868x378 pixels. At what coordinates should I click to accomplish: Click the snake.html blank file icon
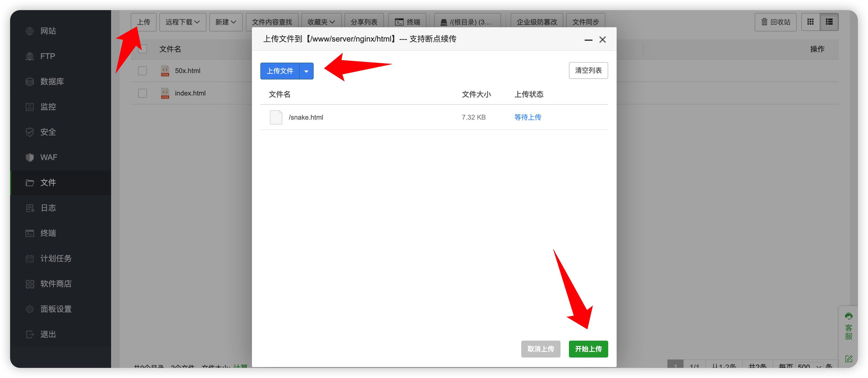pos(276,117)
